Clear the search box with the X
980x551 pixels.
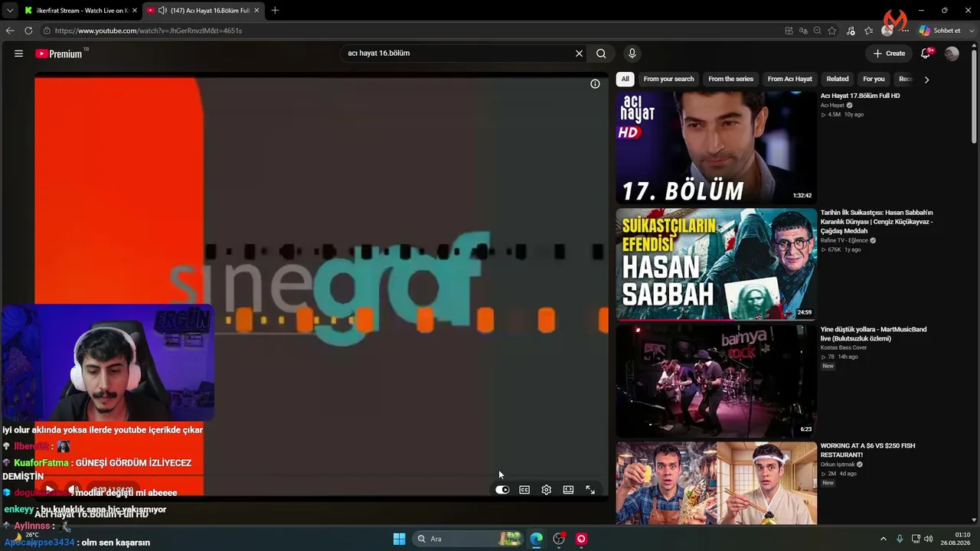[579, 54]
